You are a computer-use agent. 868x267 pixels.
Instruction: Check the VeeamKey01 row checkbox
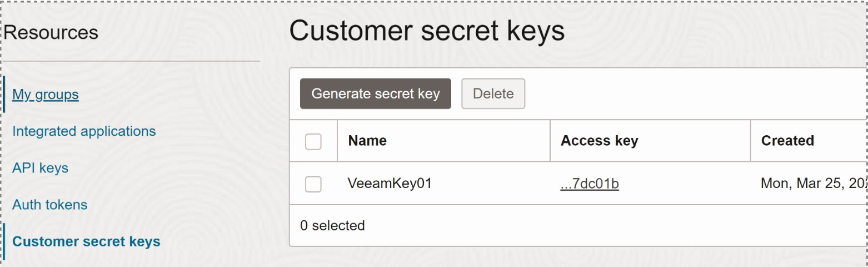tap(313, 184)
